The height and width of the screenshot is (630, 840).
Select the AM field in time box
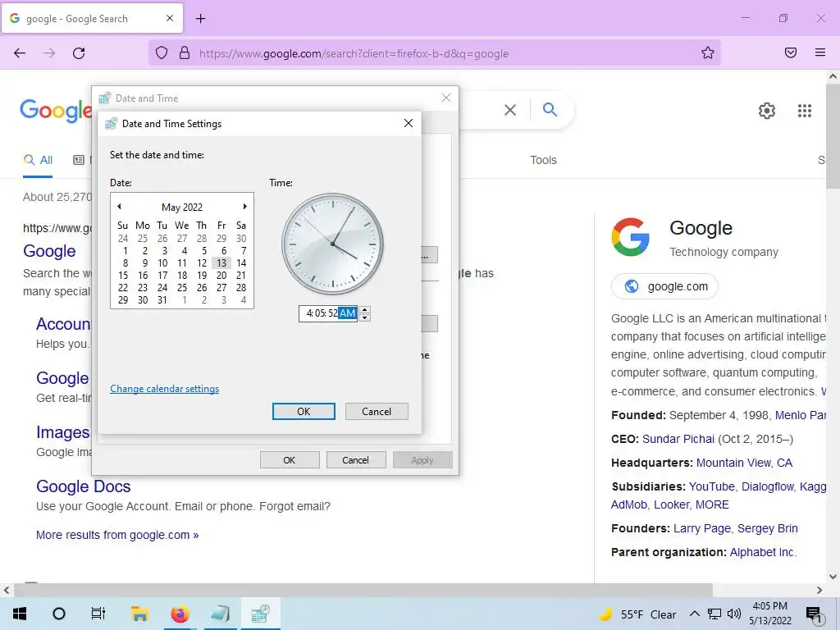tap(348, 313)
